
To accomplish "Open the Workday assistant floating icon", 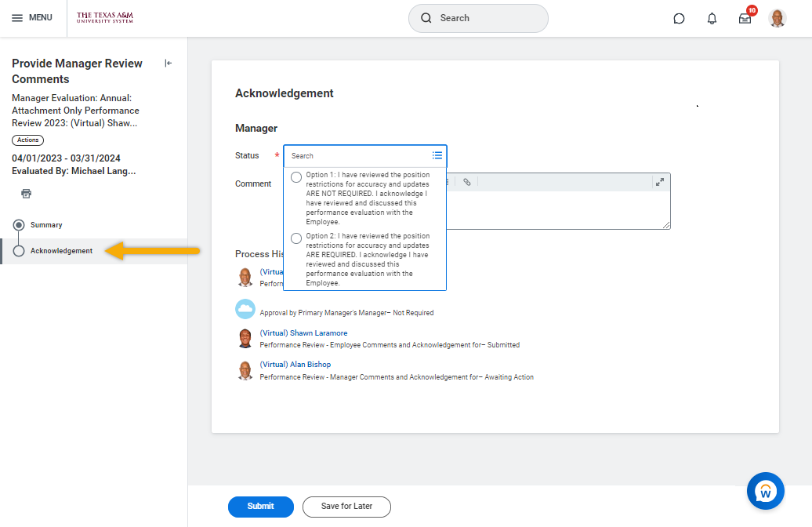I will click(x=765, y=491).
